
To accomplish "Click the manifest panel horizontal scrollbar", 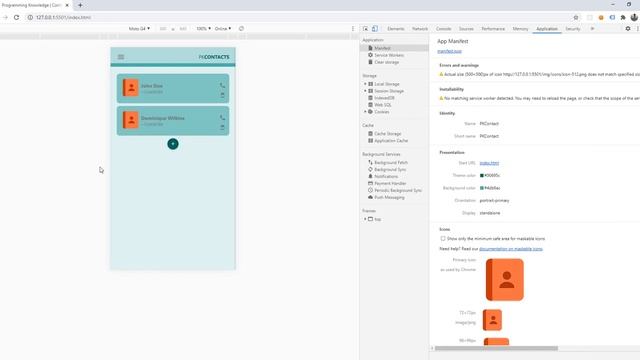I will 496,348.
